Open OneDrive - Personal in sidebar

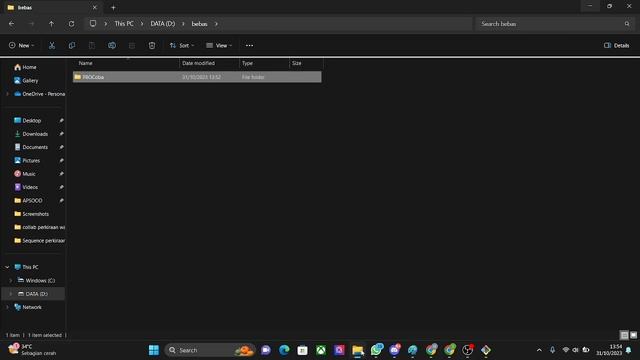pyautogui.click(x=39, y=94)
